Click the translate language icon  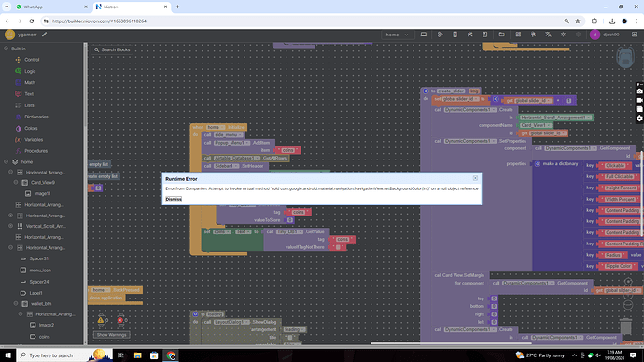548,35
